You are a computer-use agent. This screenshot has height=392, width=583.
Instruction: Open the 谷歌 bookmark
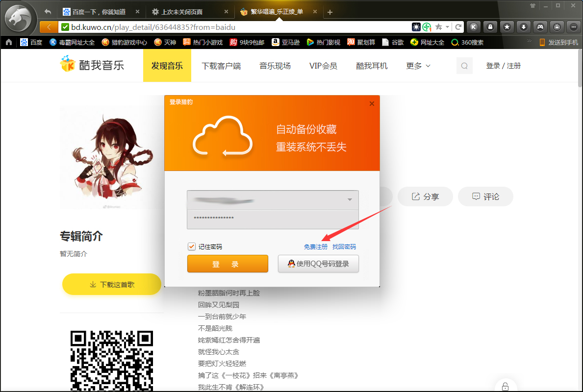coord(393,42)
